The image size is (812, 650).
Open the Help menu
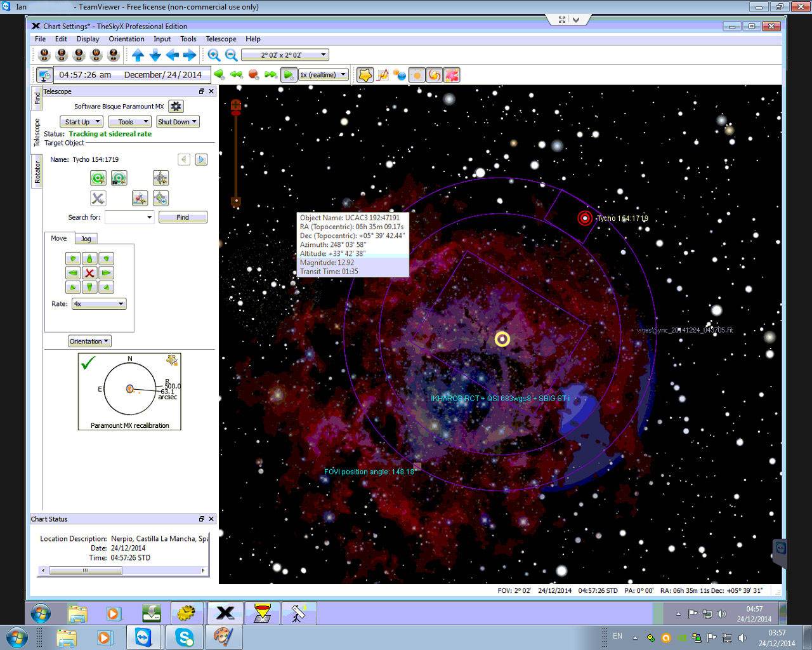pyautogui.click(x=253, y=39)
